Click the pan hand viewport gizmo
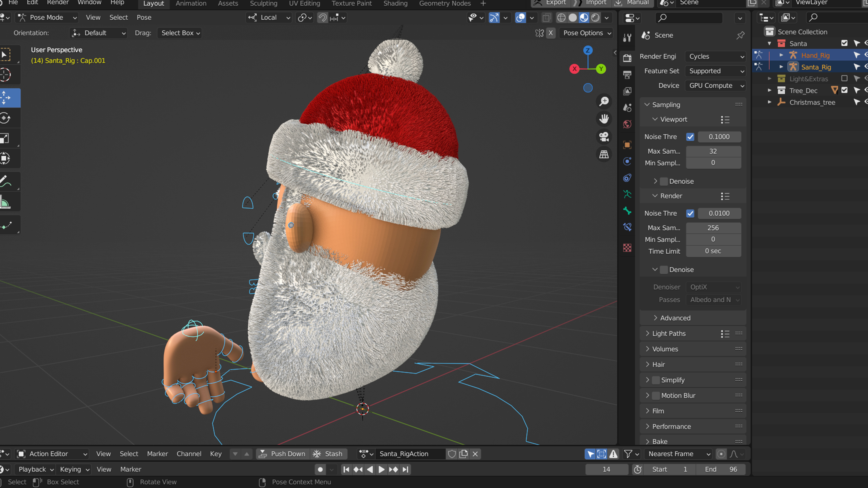The image size is (868, 488). point(604,119)
